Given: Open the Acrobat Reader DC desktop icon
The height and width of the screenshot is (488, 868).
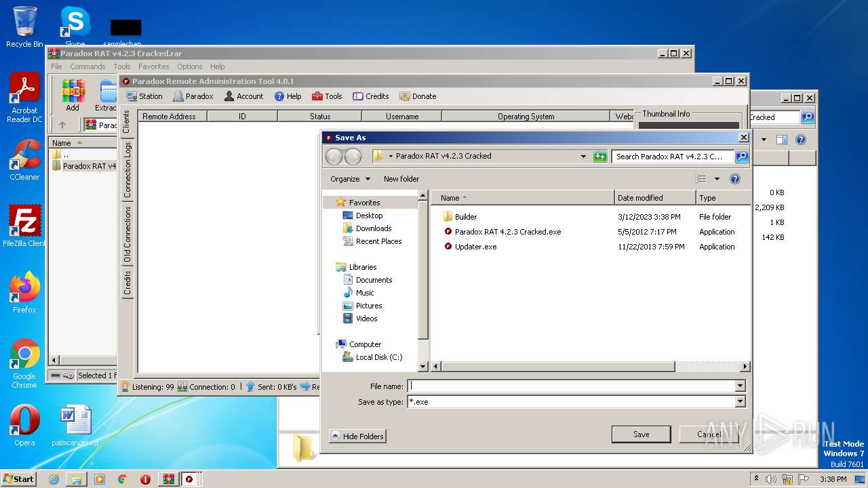Looking at the screenshot, I should (24, 98).
